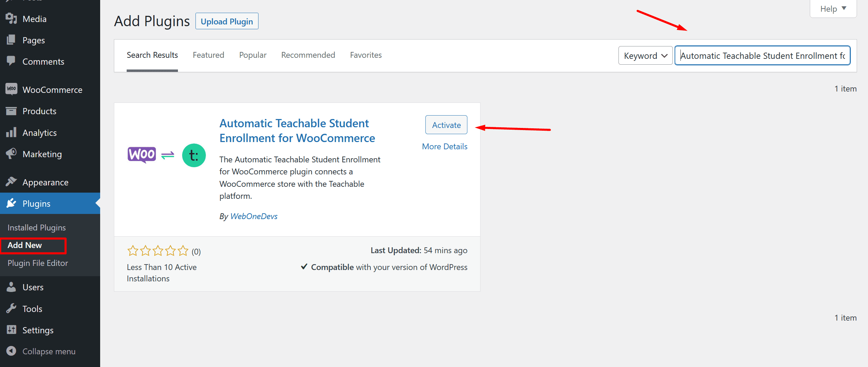Click the Media icon in the sidebar

pos(11,19)
